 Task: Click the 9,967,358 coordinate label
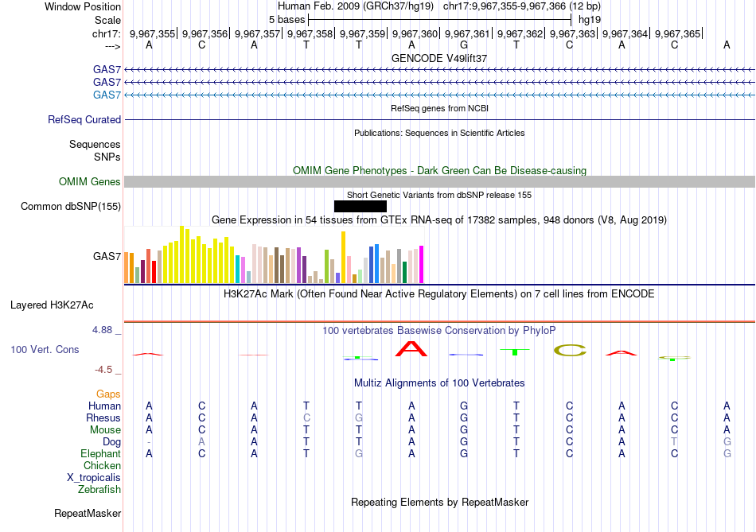310,33
